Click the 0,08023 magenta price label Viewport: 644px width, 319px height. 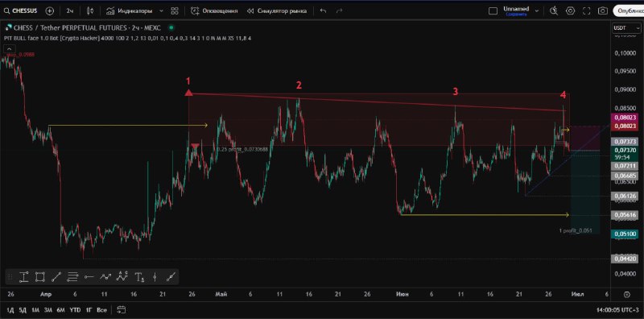tap(625, 118)
